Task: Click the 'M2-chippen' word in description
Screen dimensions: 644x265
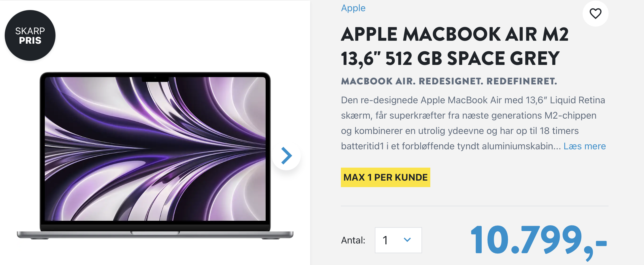Action: point(570,115)
